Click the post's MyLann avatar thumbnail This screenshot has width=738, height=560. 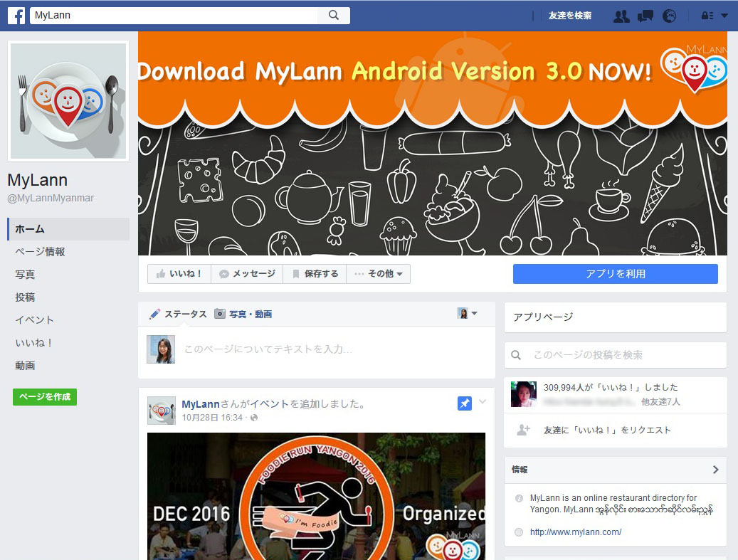click(162, 411)
